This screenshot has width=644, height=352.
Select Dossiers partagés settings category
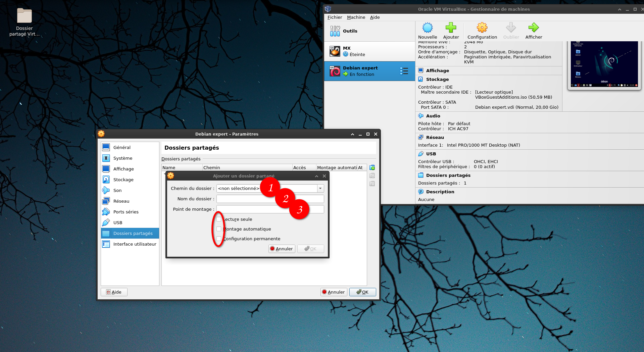pos(130,233)
